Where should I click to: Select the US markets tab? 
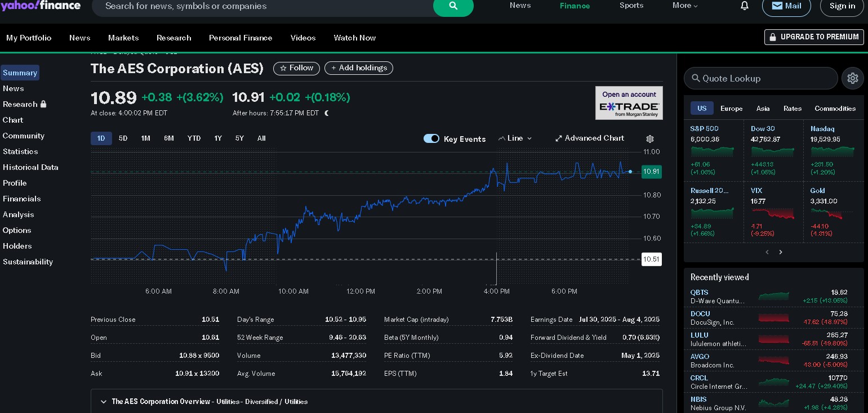702,109
